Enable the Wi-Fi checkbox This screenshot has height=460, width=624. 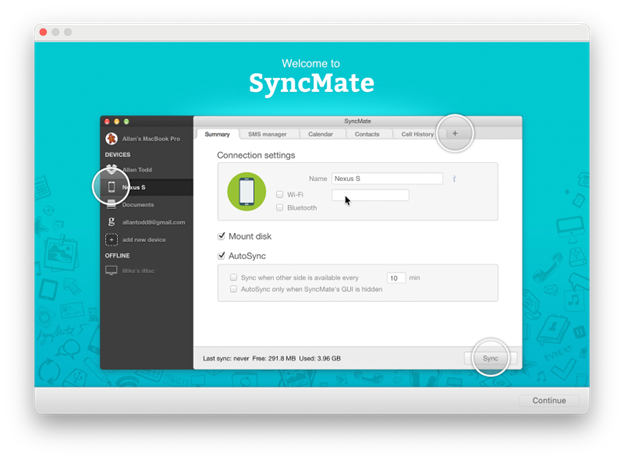pos(279,195)
